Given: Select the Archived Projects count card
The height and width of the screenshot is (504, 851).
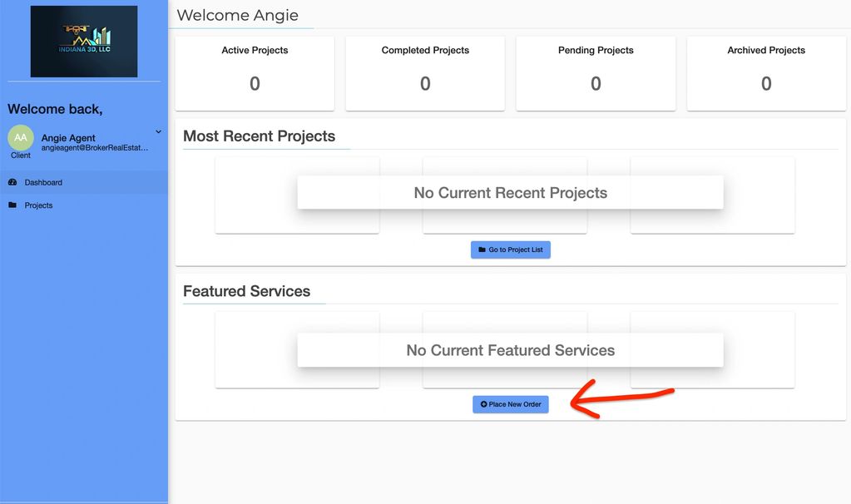Looking at the screenshot, I should pyautogui.click(x=766, y=73).
